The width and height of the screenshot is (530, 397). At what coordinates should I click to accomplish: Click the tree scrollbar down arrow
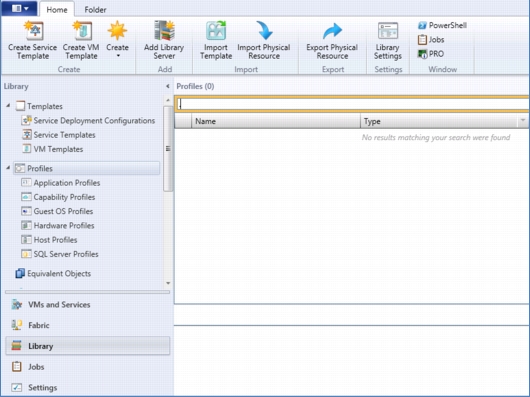168,283
